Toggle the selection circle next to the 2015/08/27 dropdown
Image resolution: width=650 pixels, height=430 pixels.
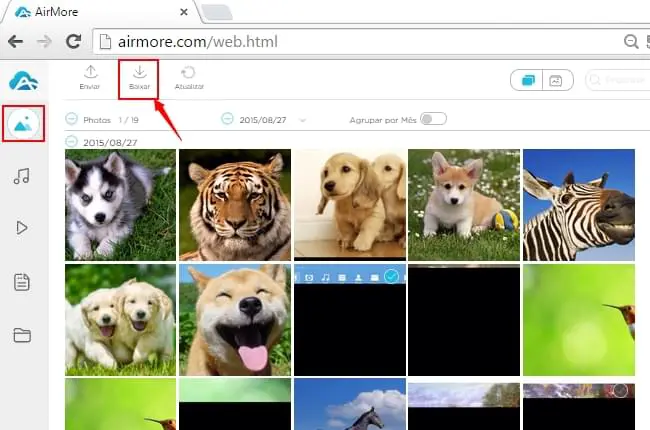coord(227,119)
